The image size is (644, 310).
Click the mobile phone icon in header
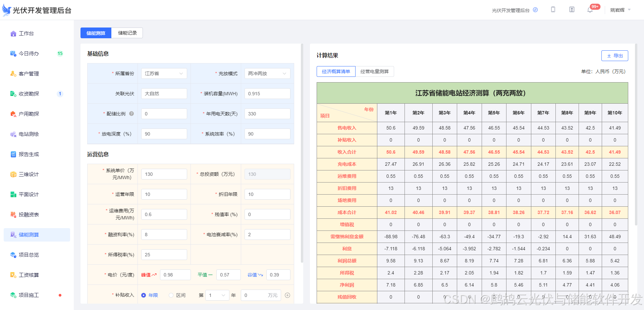pyautogui.click(x=553, y=10)
